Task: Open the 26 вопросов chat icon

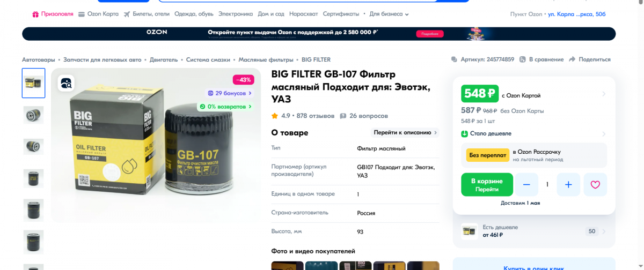Action: point(343,116)
